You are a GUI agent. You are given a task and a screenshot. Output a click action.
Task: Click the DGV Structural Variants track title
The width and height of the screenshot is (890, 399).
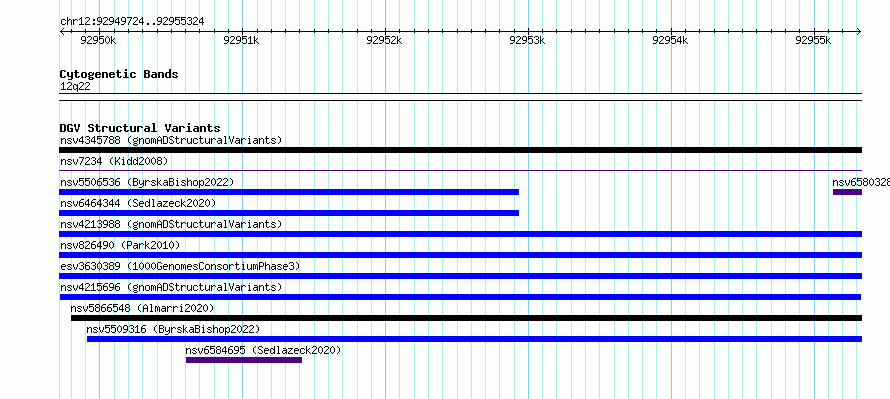pos(140,128)
